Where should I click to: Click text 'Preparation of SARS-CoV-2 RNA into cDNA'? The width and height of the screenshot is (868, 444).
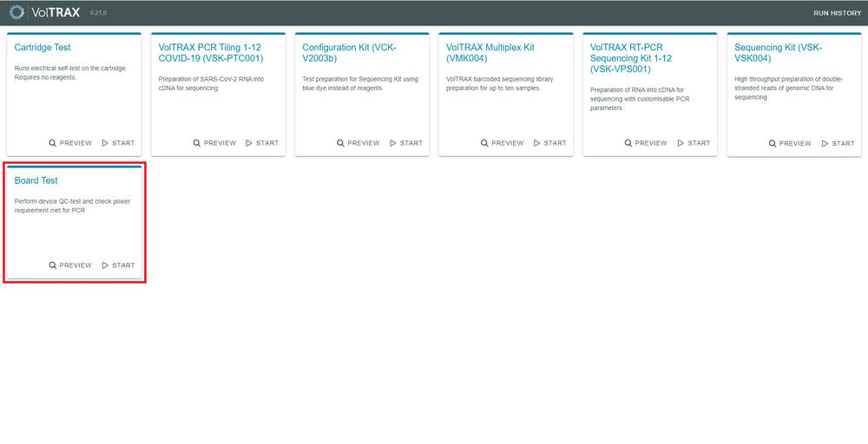(211, 83)
